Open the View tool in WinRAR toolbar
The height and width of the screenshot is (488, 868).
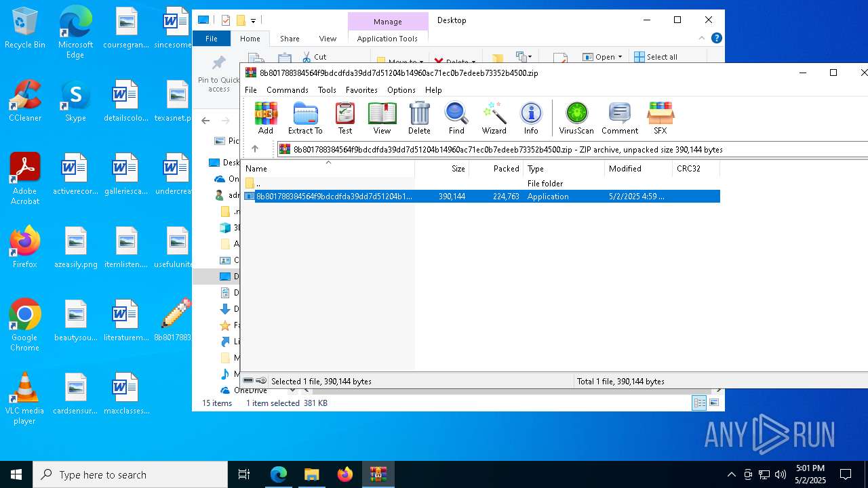382,119
